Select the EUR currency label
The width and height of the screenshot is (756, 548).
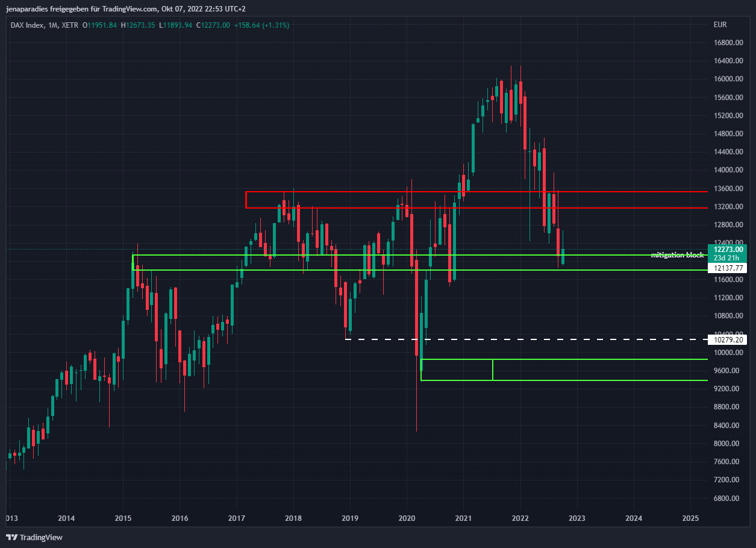point(720,25)
